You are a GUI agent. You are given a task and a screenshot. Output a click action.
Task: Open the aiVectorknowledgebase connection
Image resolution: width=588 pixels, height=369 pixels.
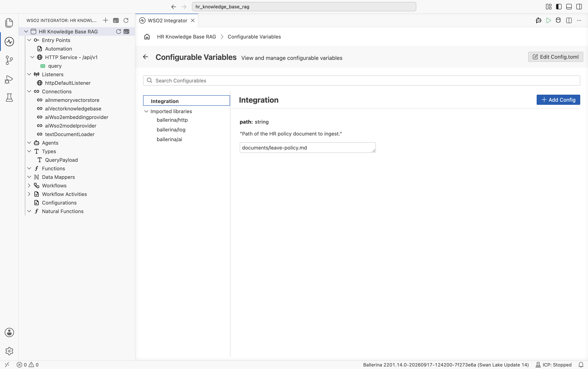click(x=73, y=109)
